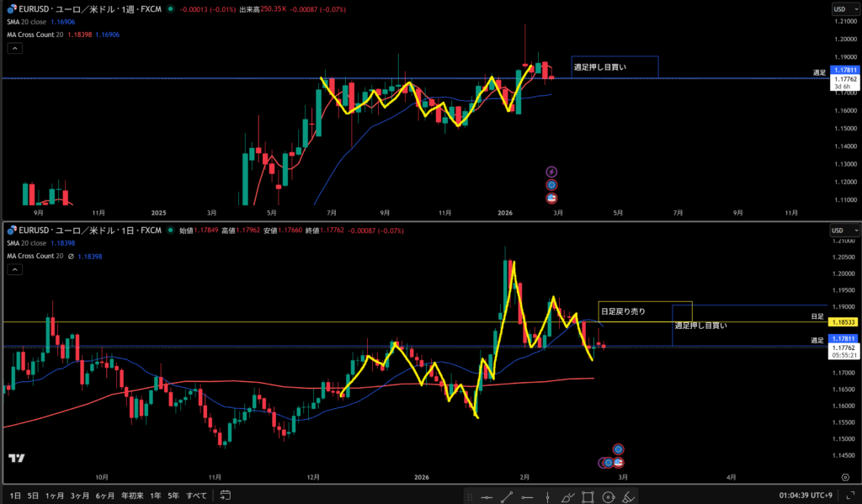The height and width of the screenshot is (504, 862).
Task: Open USD currency dropdown on daily chart
Action: (843, 230)
